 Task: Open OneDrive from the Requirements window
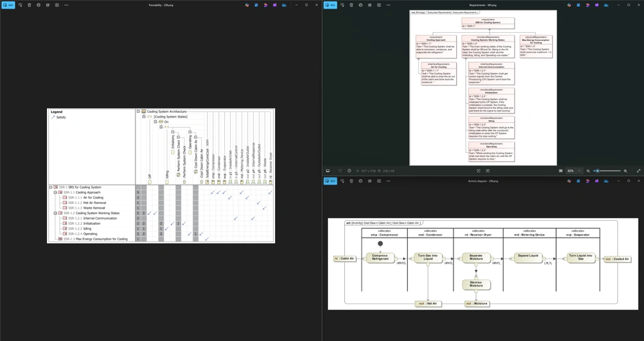pos(606,5)
